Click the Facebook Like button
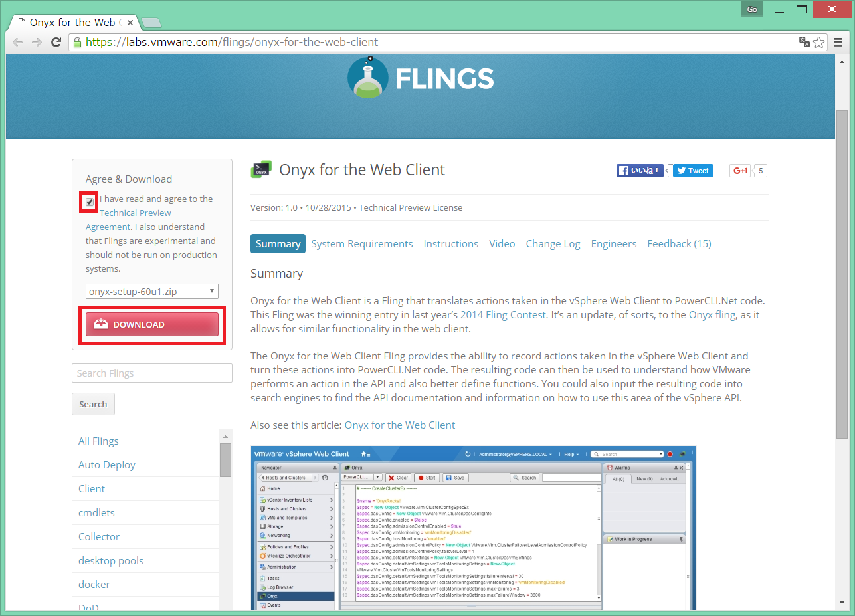855x616 pixels. tap(639, 171)
